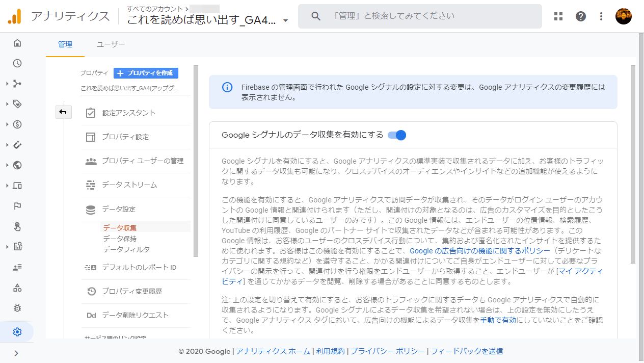Expand the Analysis section arrow in sidebar
Image resolution: width=644 pixels, height=363 pixels.
point(7,247)
